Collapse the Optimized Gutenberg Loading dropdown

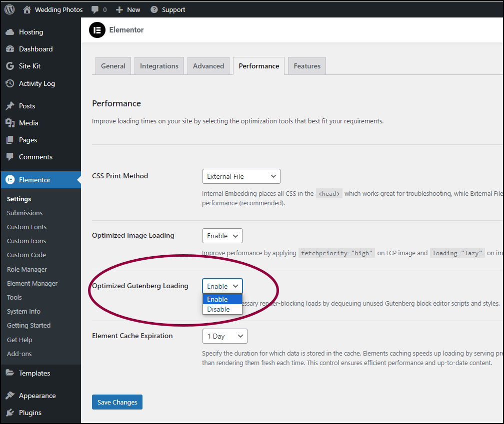(x=222, y=286)
